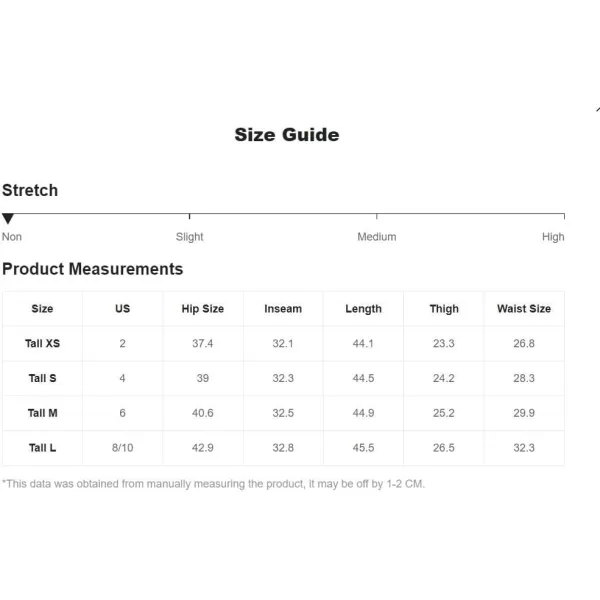Select the "Non" stretch level label
Screen dimensions: 600x600
click(x=12, y=237)
